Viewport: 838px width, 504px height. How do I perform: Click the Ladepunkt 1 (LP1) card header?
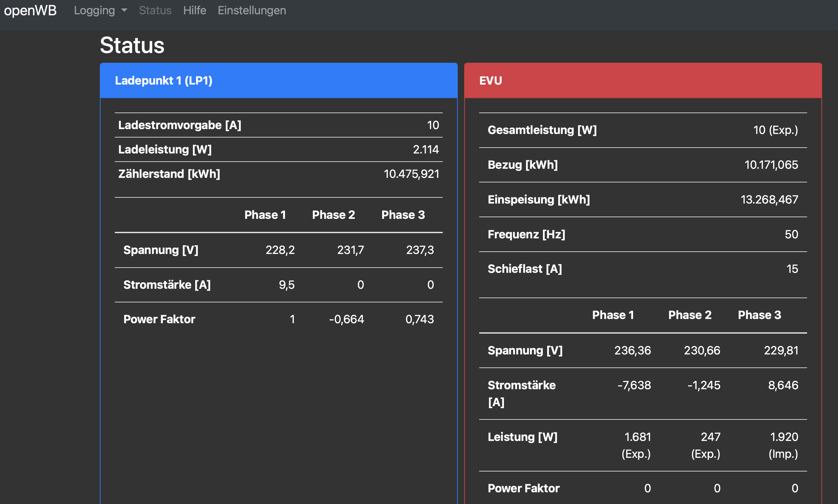click(x=163, y=81)
